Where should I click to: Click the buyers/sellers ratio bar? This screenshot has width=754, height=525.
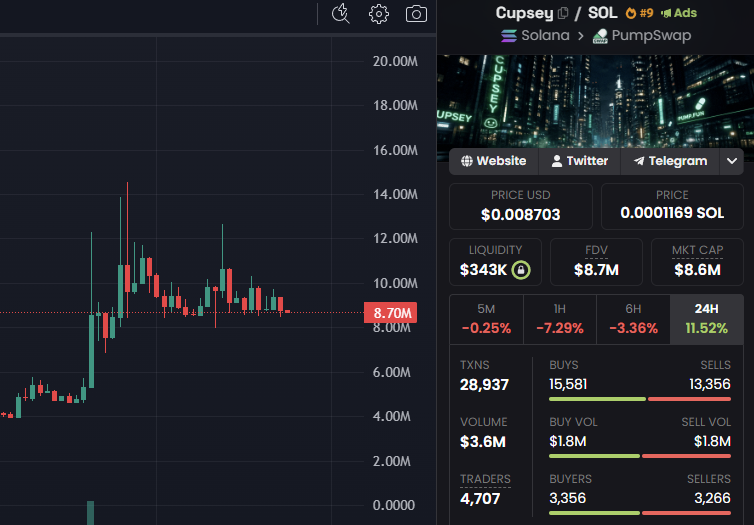click(640, 513)
